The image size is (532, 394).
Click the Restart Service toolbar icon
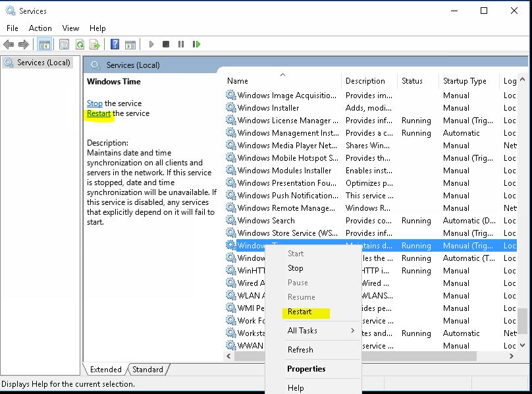196,44
